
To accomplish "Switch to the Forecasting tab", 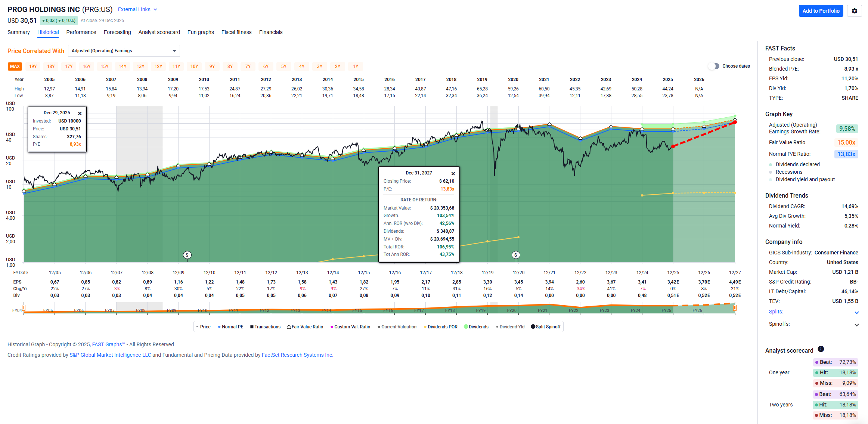I will (117, 32).
